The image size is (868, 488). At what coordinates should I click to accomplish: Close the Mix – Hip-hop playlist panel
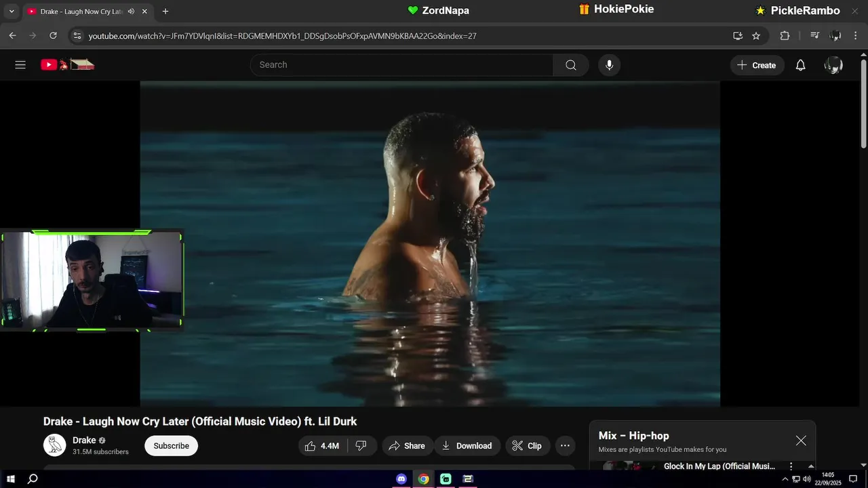[801, 441]
